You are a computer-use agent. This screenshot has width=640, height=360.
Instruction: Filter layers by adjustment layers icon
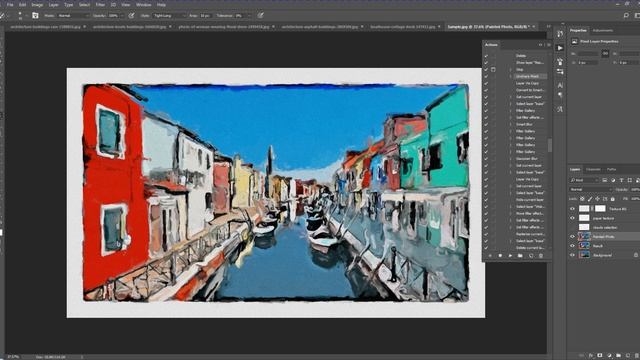[613, 180]
